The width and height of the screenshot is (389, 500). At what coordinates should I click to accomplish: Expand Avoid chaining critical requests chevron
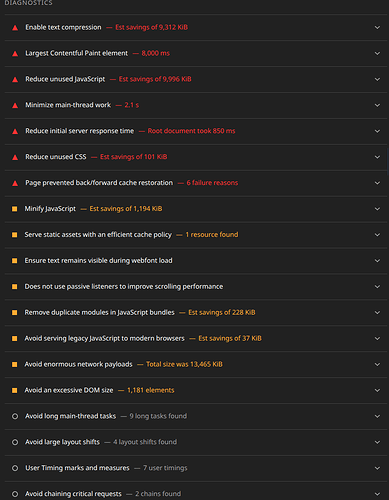tap(377, 494)
